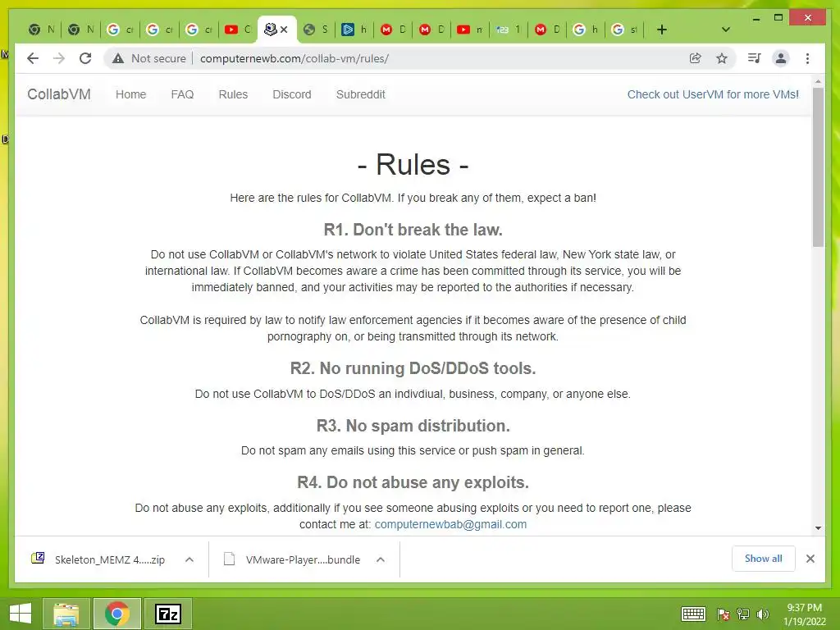This screenshot has height=630, width=840.
Task: Click the 'R2. No running DoS/DDoS tools.' heading
Action: click(x=413, y=368)
